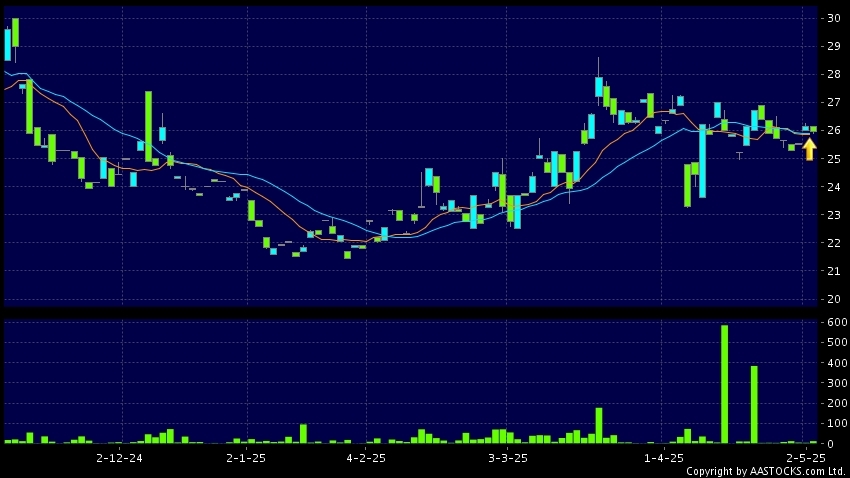Click the price axis label 23

pyautogui.click(x=834, y=215)
